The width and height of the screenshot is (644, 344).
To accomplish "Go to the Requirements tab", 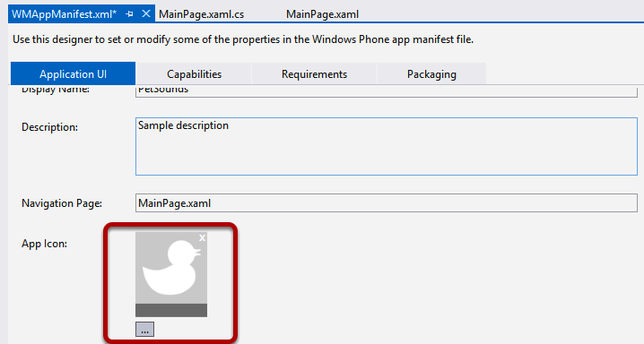I will 314,73.
